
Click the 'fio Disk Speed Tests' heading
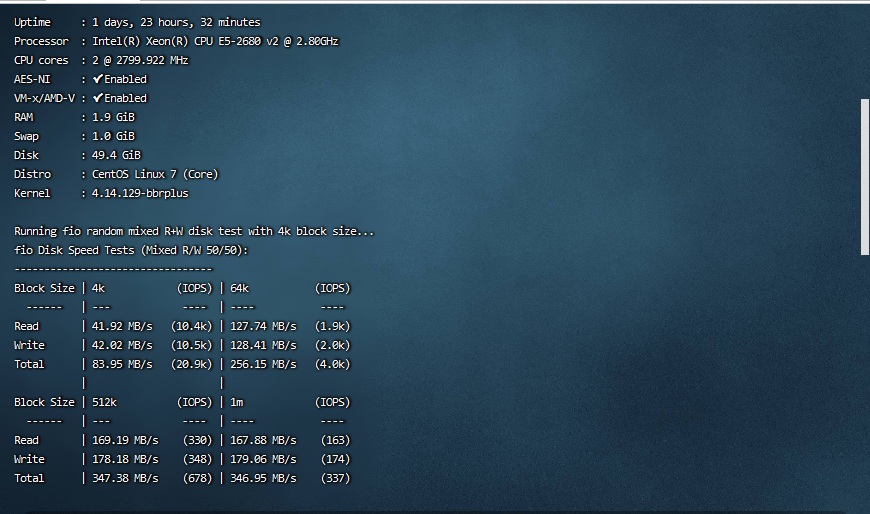pyautogui.click(x=131, y=250)
